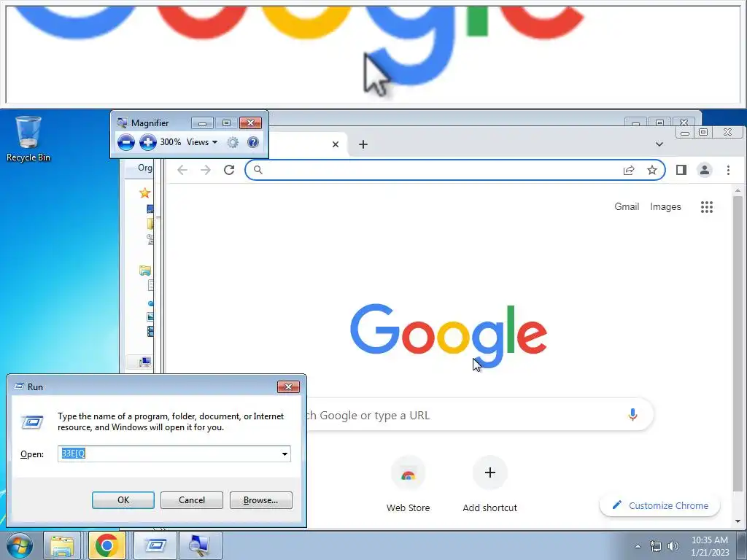Open File Explorer taskbar icon
The width and height of the screenshot is (747, 560).
click(x=63, y=545)
